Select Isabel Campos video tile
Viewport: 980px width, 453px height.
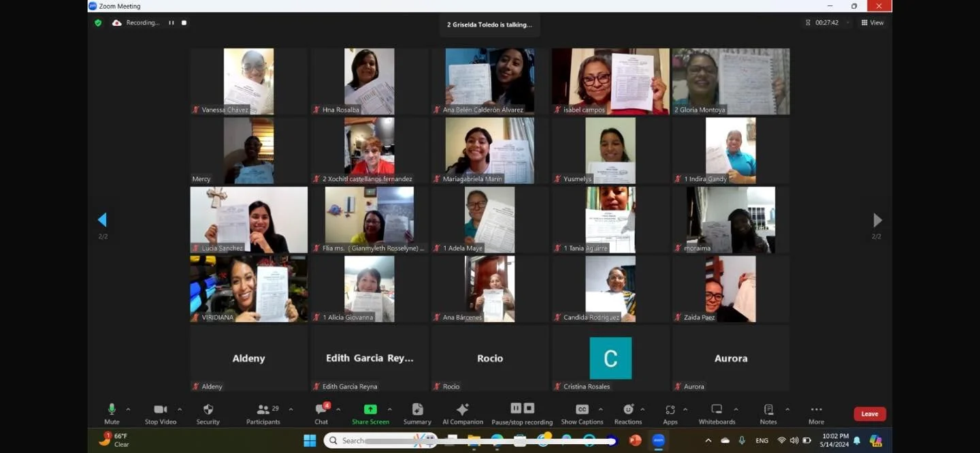coord(610,81)
